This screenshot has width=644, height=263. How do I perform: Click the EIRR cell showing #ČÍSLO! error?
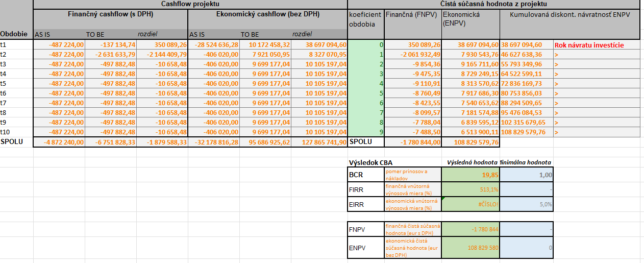pos(470,204)
